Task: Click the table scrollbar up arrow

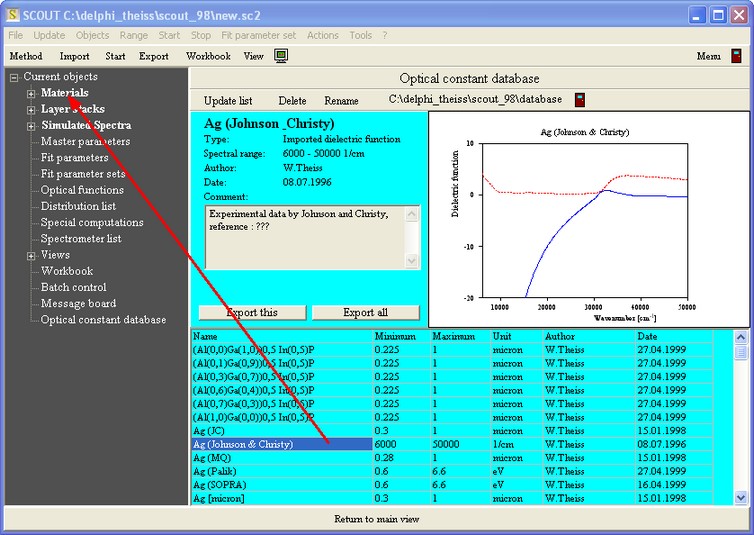Action: click(x=740, y=337)
